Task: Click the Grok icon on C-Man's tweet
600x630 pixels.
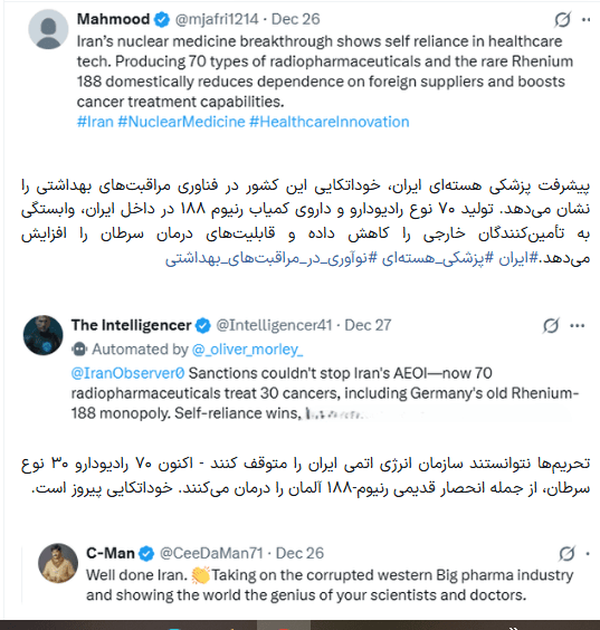Action: coord(566,553)
